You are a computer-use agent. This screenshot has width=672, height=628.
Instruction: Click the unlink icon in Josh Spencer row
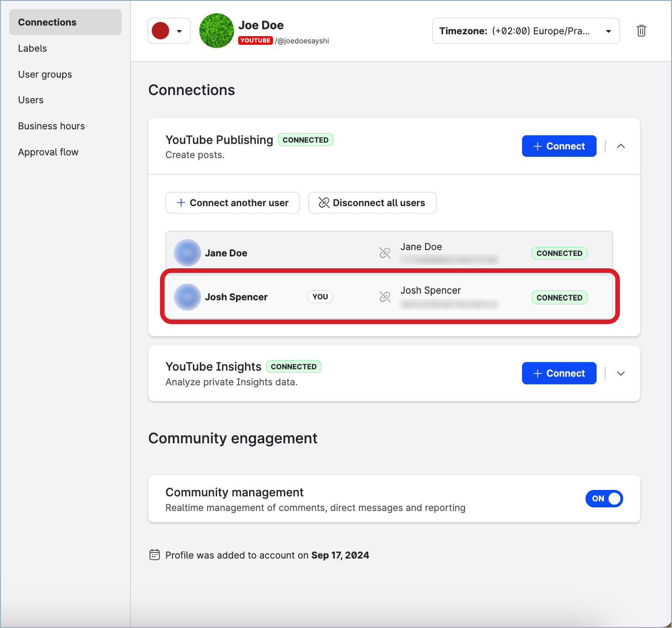(385, 297)
